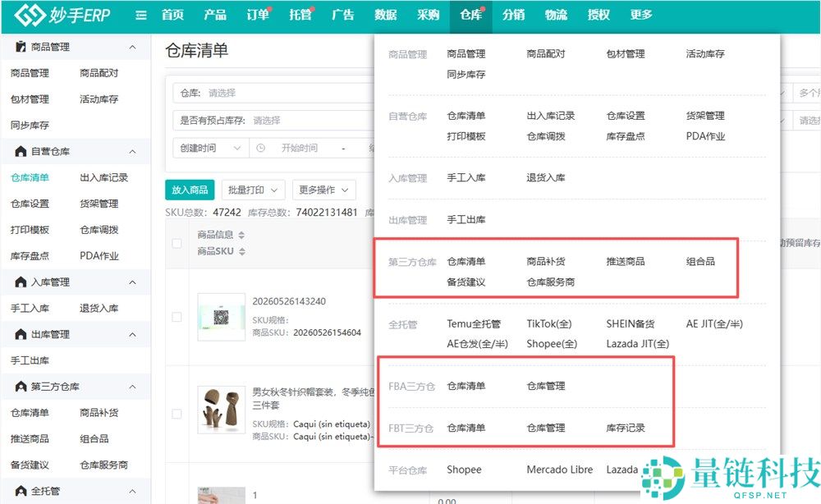Image resolution: width=821 pixels, height=504 pixels.
Task: Open the 批量打印 dropdown button
Action: click(x=254, y=190)
